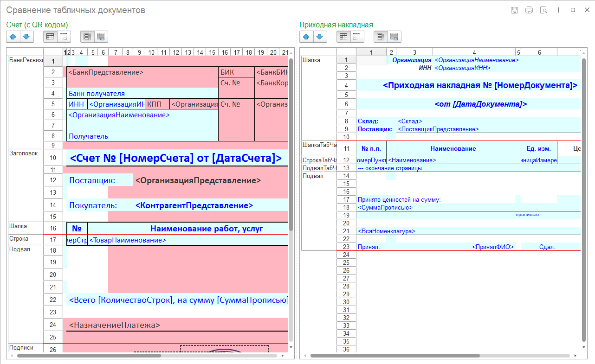Open the three-dots more menu
595x364 pixels.
coord(558,10)
